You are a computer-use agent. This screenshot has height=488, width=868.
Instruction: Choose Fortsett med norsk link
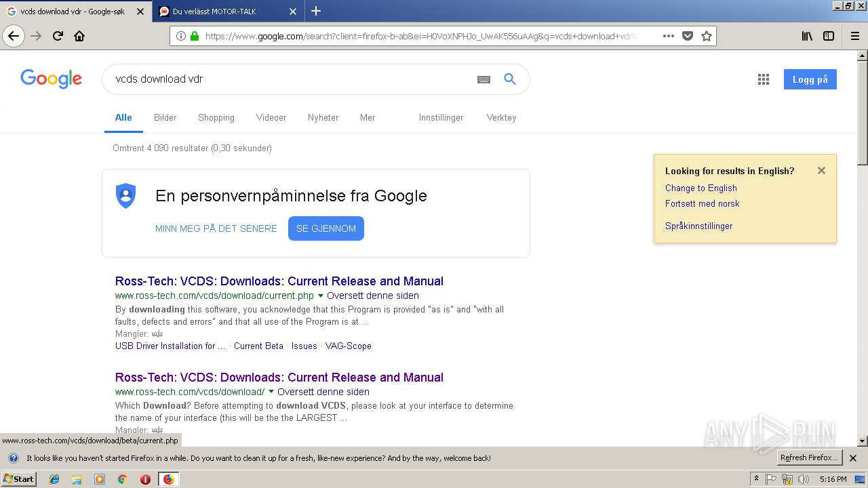[x=702, y=203]
